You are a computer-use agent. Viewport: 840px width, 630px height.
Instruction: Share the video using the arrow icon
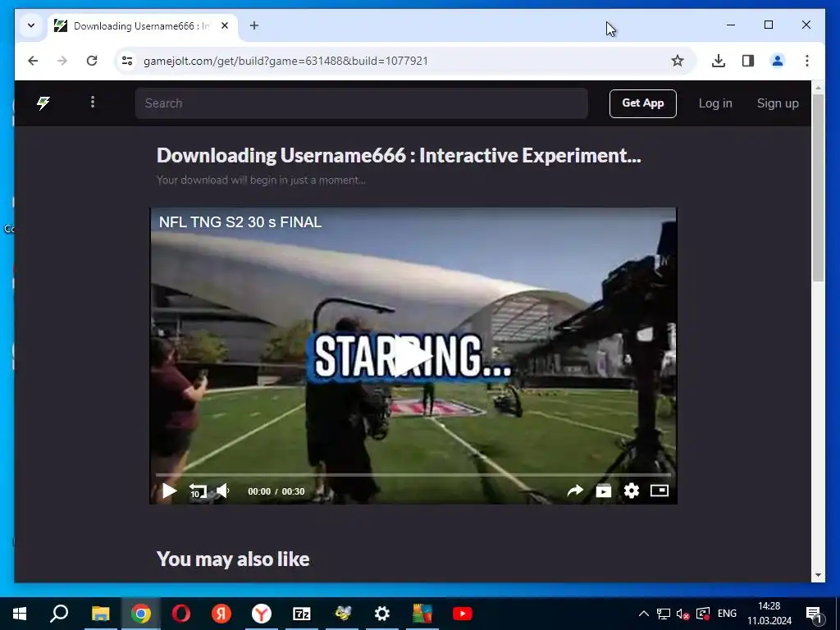point(575,491)
